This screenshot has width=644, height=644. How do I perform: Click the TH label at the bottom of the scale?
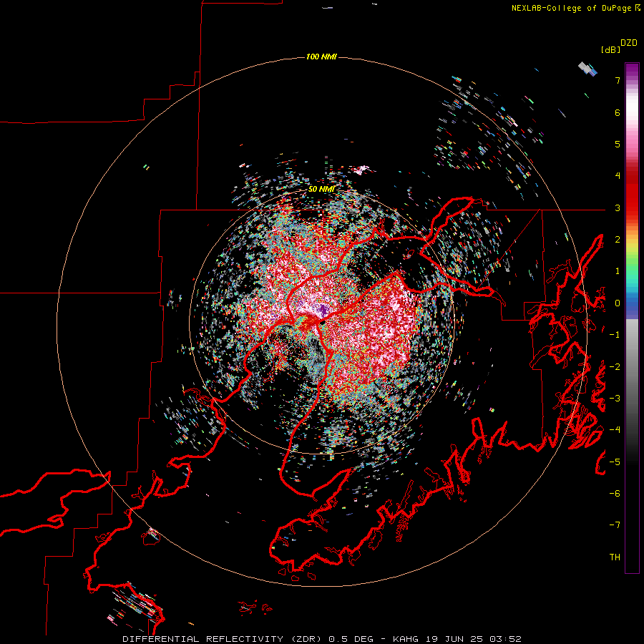point(615,557)
